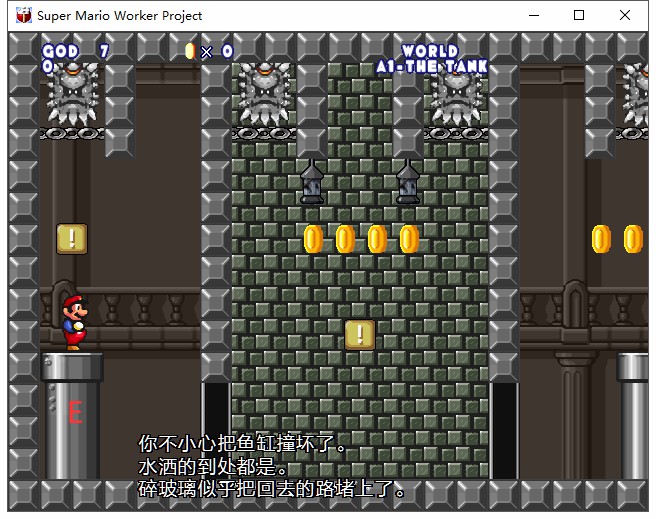Image resolution: width=656 pixels, height=519 pixels.
Task: Click the Super Mario Worker Project title icon
Action: 24,15
